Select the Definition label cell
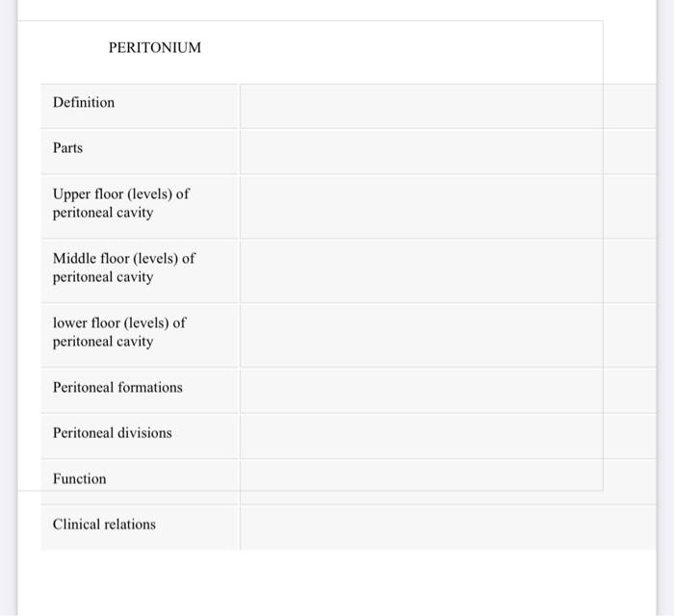The width and height of the screenshot is (674, 616). (x=141, y=106)
